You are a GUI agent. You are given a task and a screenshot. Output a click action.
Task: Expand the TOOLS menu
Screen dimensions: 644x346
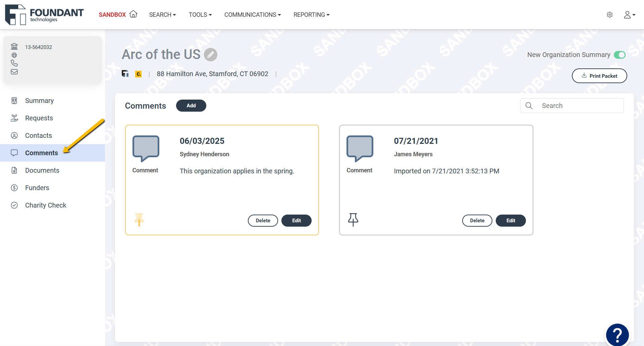tap(200, 15)
